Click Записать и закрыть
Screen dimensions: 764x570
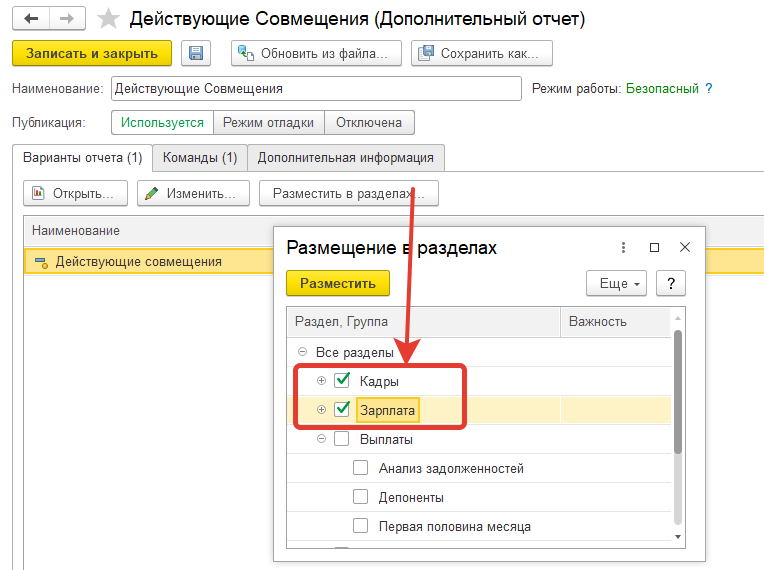click(92, 53)
